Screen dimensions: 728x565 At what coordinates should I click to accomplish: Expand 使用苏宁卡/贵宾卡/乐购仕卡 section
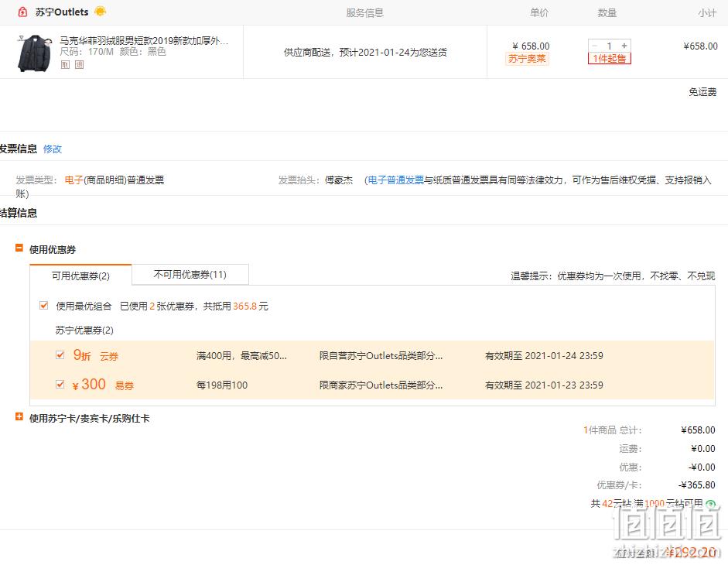(19, 416)
